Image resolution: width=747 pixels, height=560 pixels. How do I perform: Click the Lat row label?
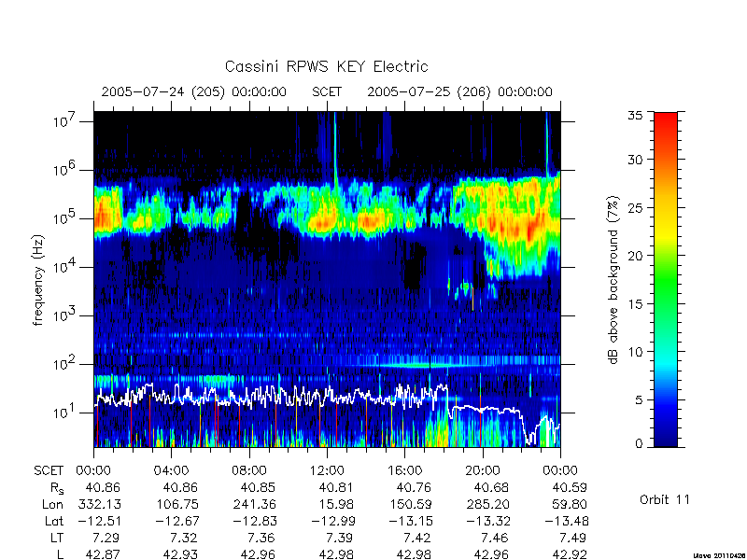pyautogui.click(x=54, y=522)
